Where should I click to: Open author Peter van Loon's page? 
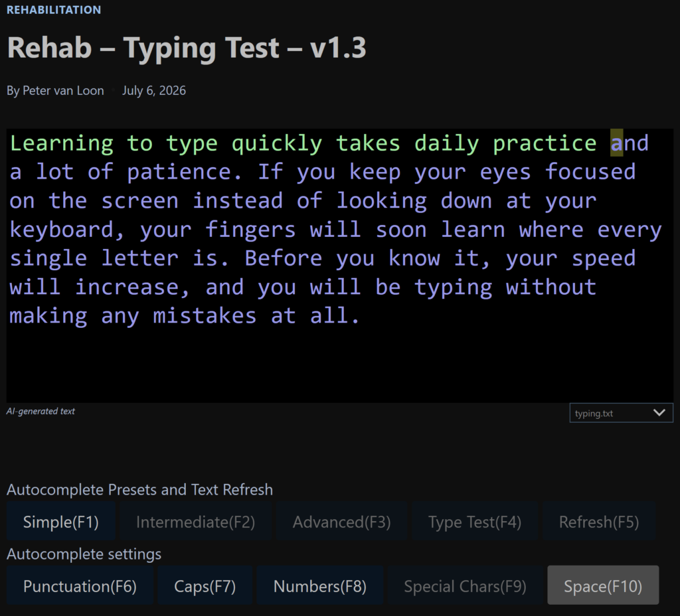[63, 90]
